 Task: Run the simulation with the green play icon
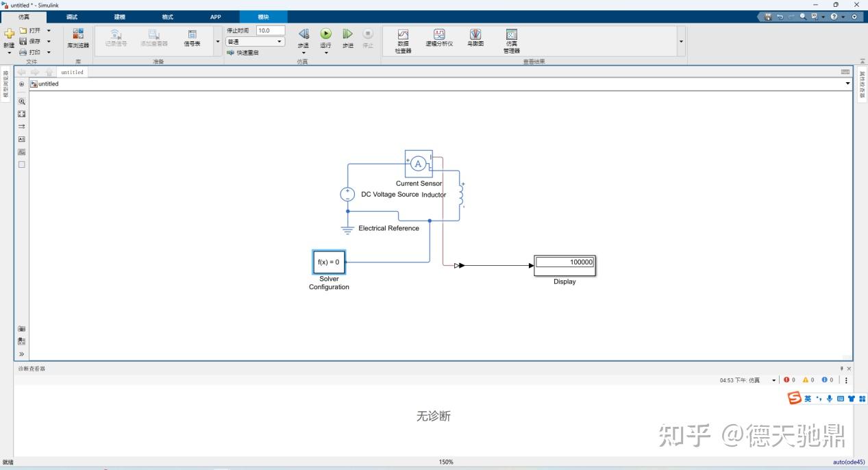325,34
